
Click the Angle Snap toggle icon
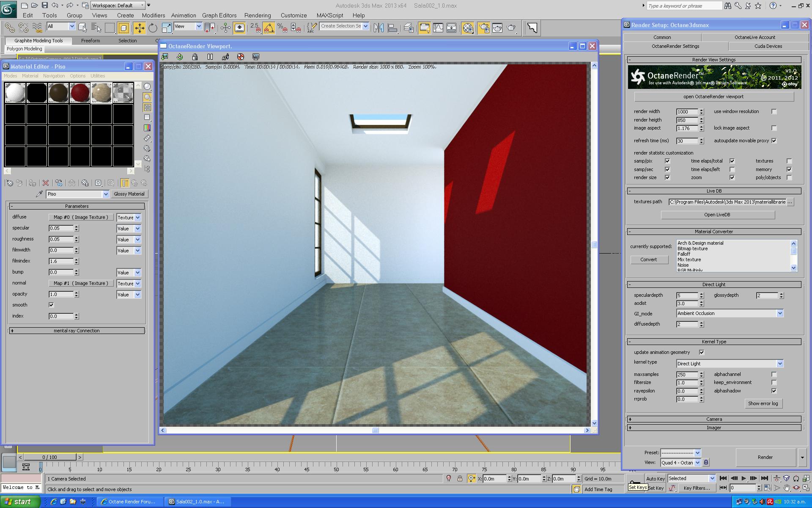(x=269, y=28)
